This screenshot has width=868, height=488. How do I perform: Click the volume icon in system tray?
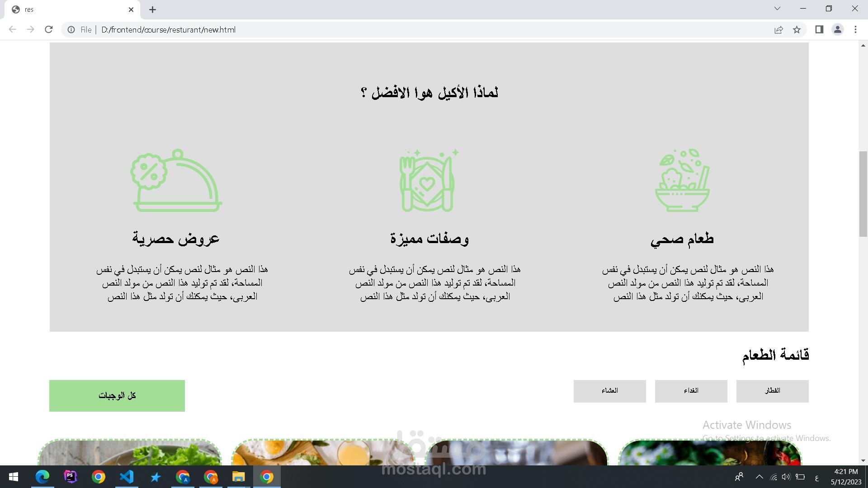786,477
